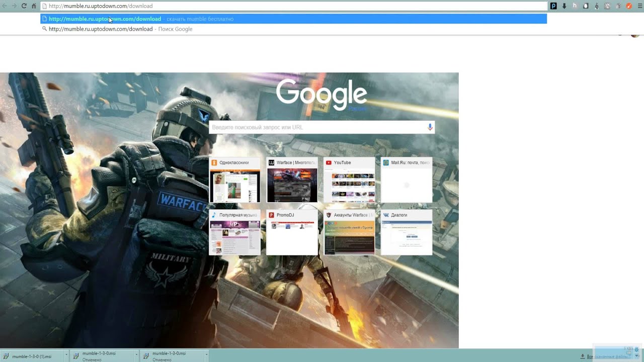This screenshot has width=644, height=362.
Task: Click the Google logo
Action: click(x=321, y=94)
